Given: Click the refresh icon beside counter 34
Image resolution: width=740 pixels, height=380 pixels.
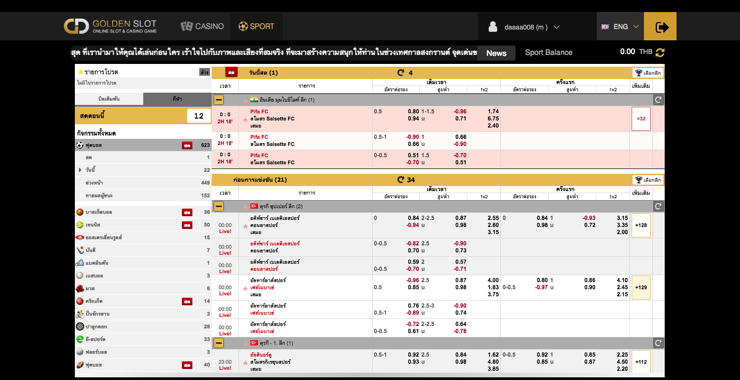Looking at the screenshot, I should click(x=401, y=180).
